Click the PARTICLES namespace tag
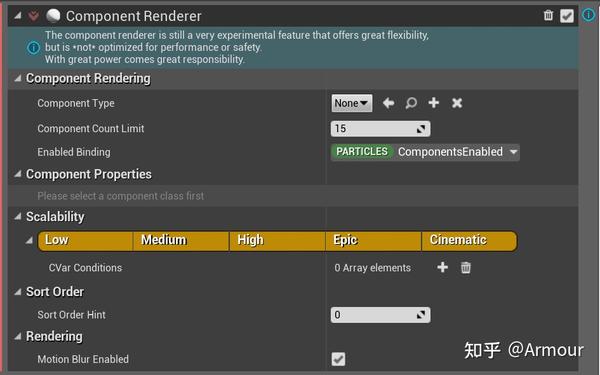Screen dimensions: 600x375 click(362, 152)
